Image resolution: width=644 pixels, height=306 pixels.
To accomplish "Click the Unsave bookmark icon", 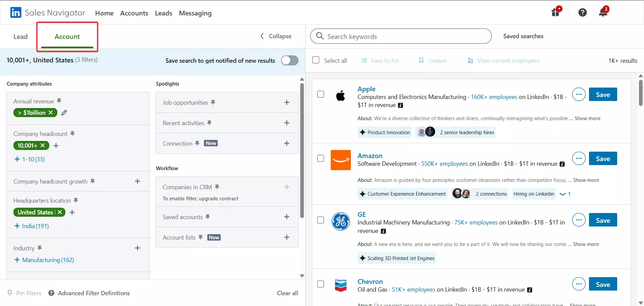I will tap(421, 60).
